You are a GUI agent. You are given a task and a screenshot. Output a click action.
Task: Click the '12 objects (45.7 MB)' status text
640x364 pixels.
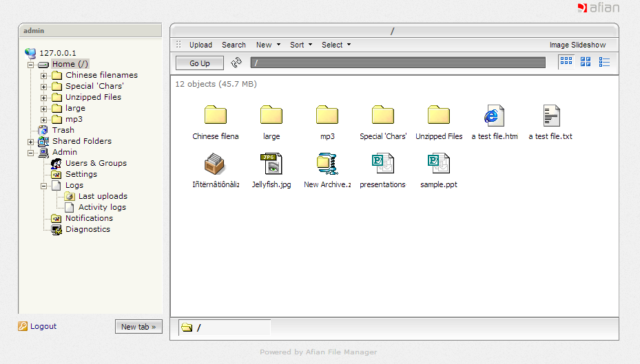(x=216, y=84)
